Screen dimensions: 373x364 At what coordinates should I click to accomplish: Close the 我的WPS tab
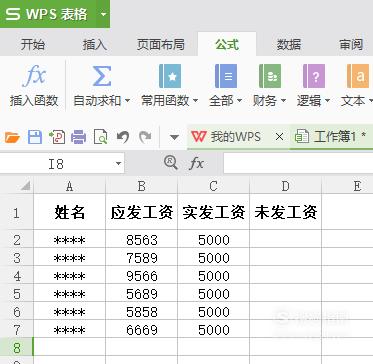coord(279,137)
